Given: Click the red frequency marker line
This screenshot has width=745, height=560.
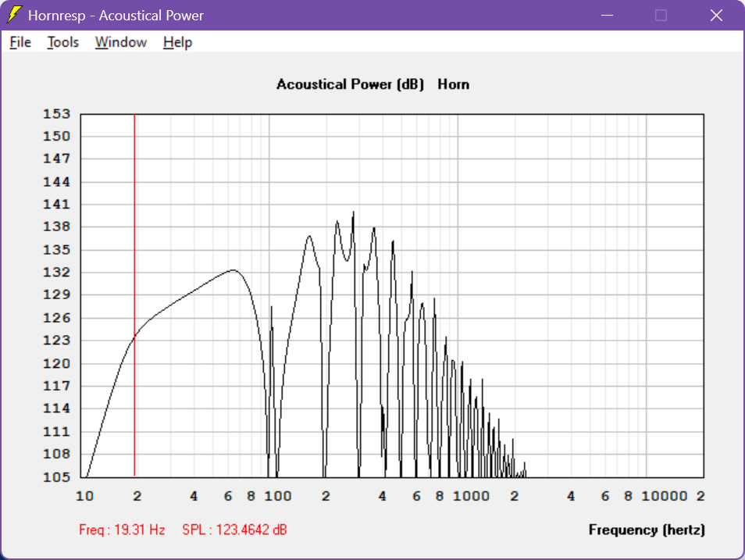Looking at the screenshot, I should click(134, 294).
